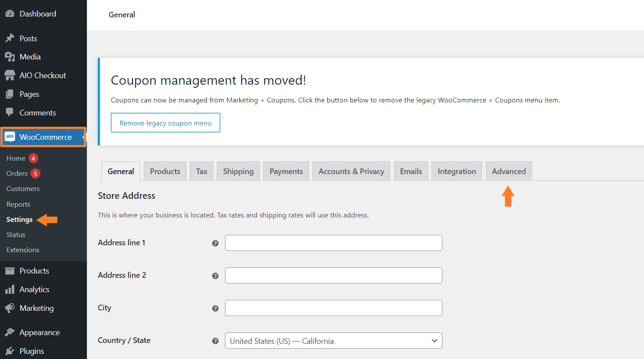Open WooCommerce Settings submenu item

coord(20,220)
